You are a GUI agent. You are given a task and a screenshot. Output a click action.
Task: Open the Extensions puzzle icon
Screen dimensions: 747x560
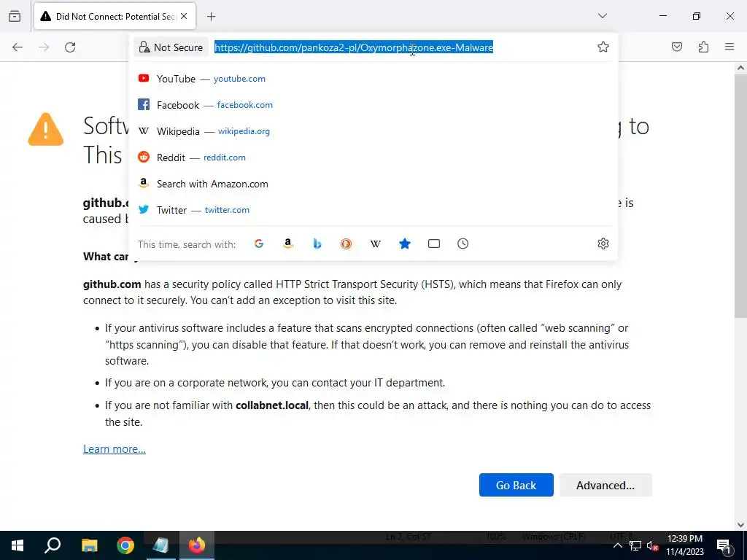click(703, 47)
